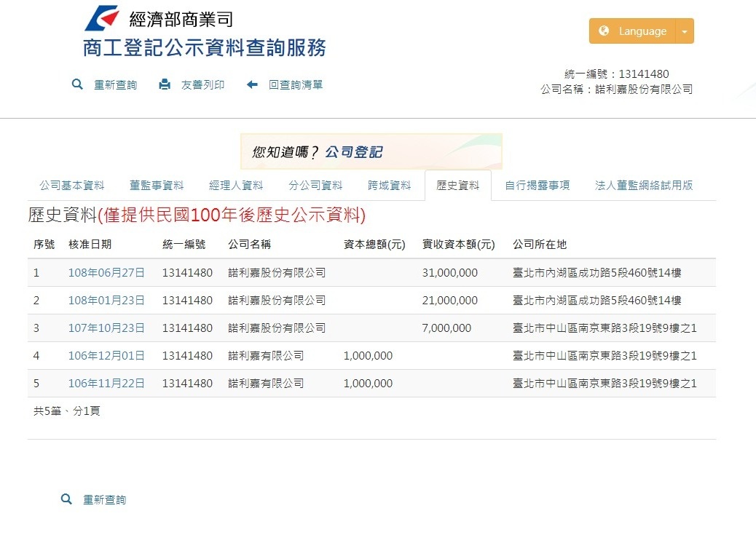The width and height of the screenshot is (756, 535).
Task: Switch to 董監事資料 tab
Action: [x=157, y=186]
